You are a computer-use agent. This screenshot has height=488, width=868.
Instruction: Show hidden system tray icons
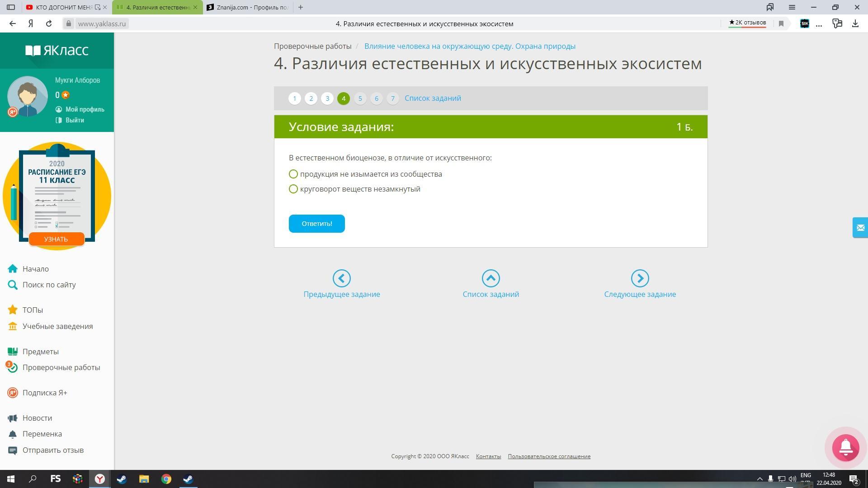point(759,479)
